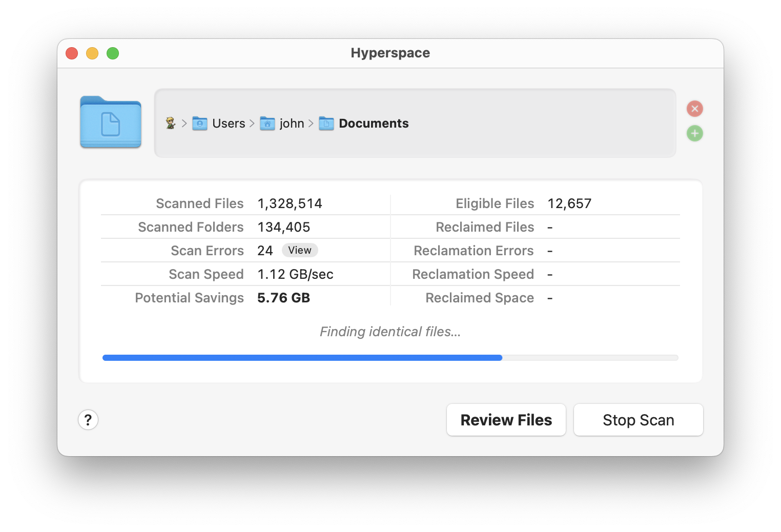The image size is (781, 532).
Task: Open help with the question mark button
Action: (88, 420)
